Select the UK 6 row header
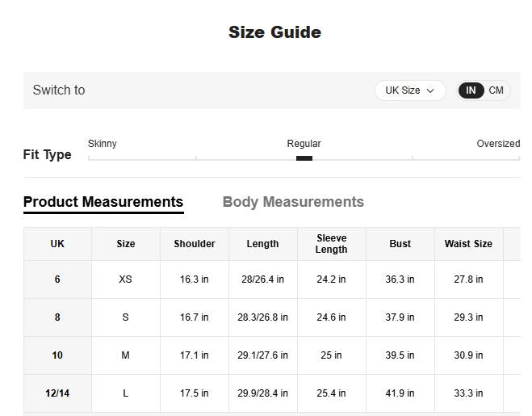 [57, 279]
